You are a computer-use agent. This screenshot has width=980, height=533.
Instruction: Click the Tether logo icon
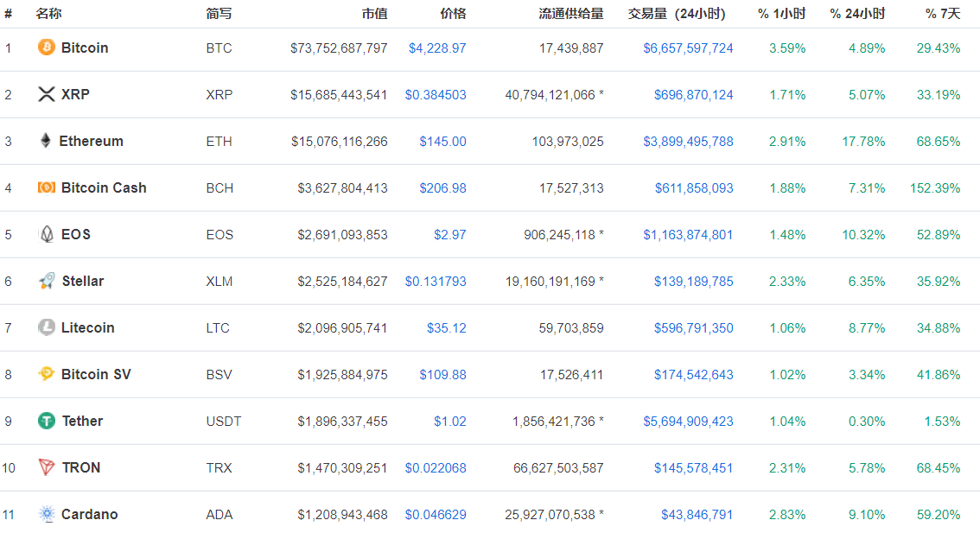(x=47, y=422)
